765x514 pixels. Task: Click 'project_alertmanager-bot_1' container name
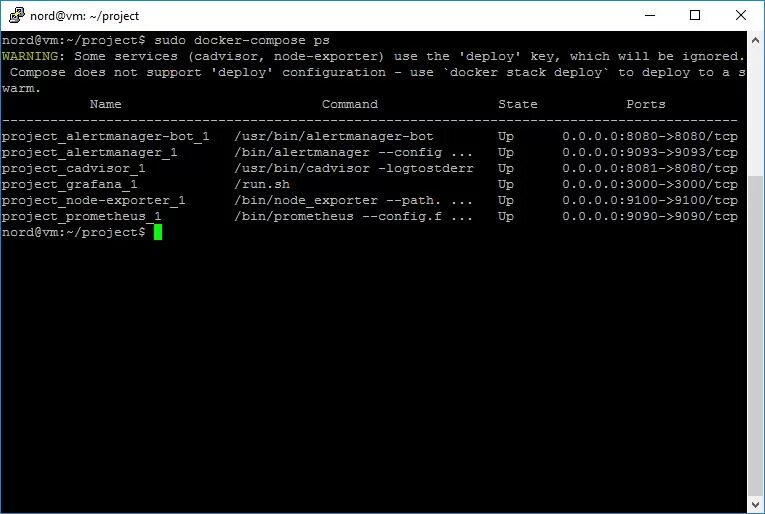point(105,137)
